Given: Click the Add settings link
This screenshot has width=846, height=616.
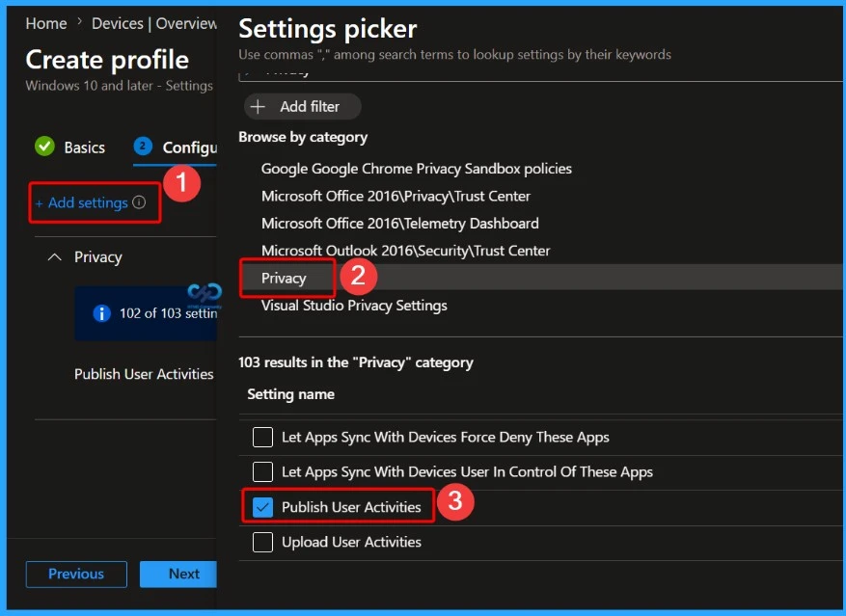Looking at the screenshot, I should coord(81,202).
